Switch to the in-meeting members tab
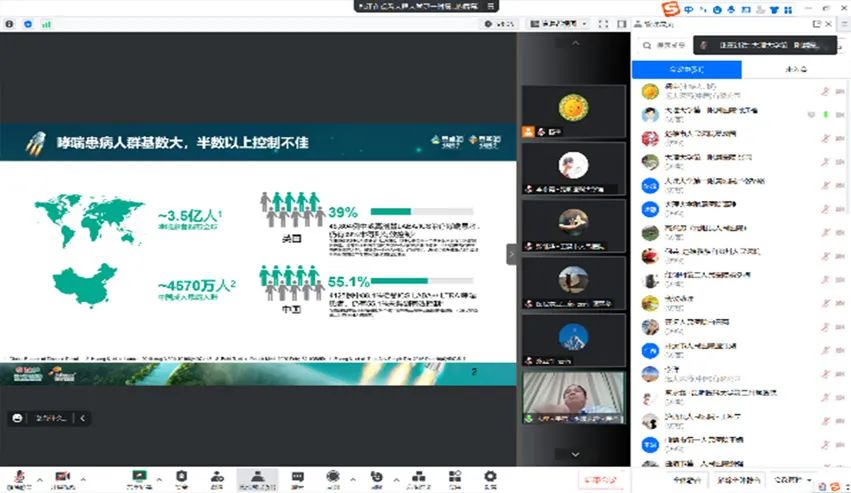The width and height of the screenshot is (851, 493). point(686,69)
